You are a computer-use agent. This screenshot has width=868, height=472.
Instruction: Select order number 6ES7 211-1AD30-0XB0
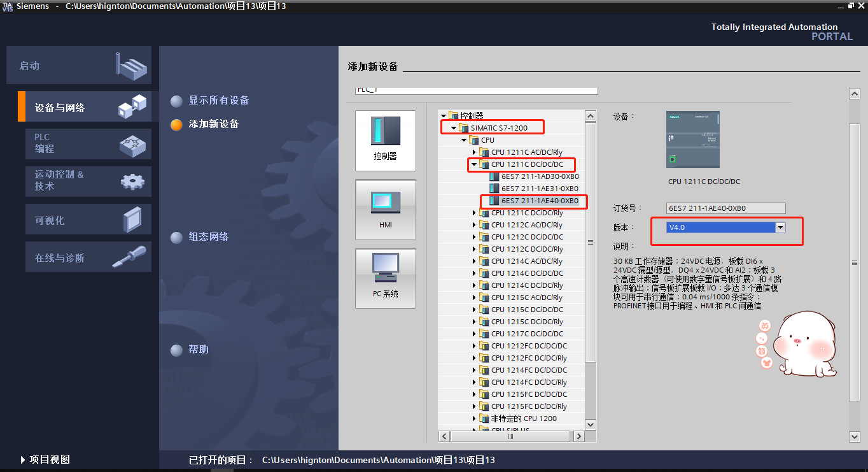click(x=540, y=176)
